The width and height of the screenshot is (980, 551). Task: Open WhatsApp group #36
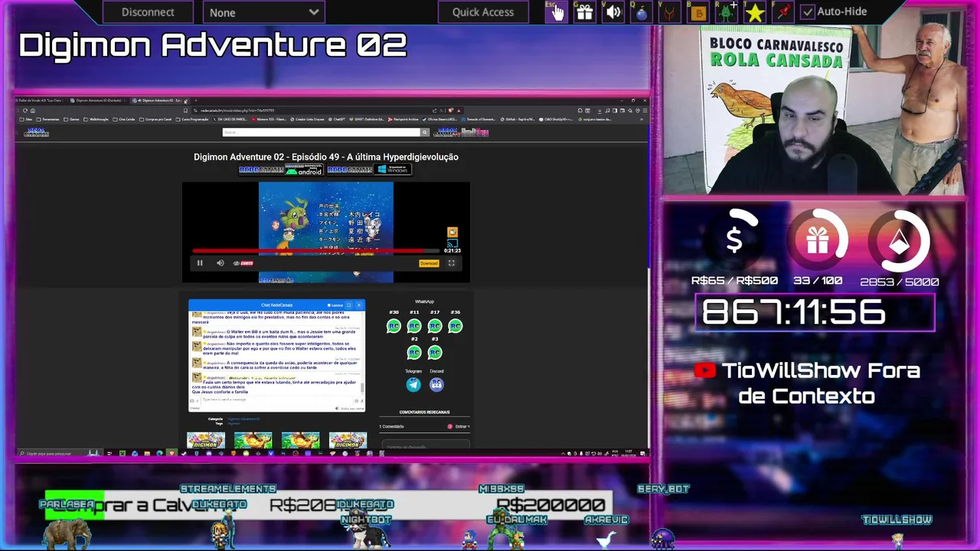[x=456, y=326]
